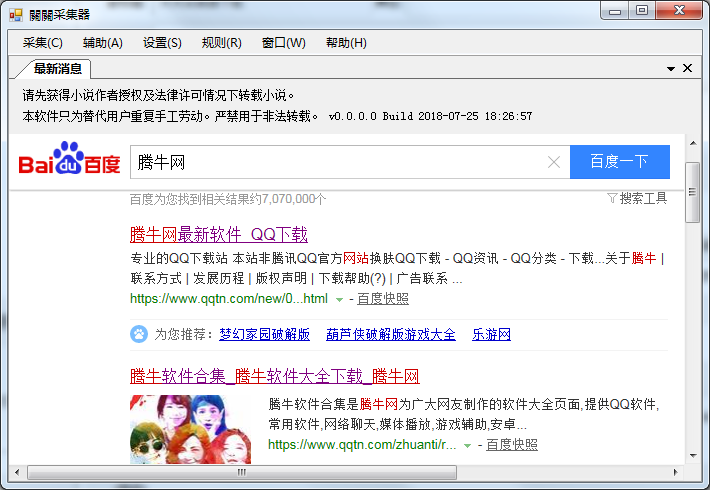Click the Baidu logo
710x490 pixels.
[69, 158]
